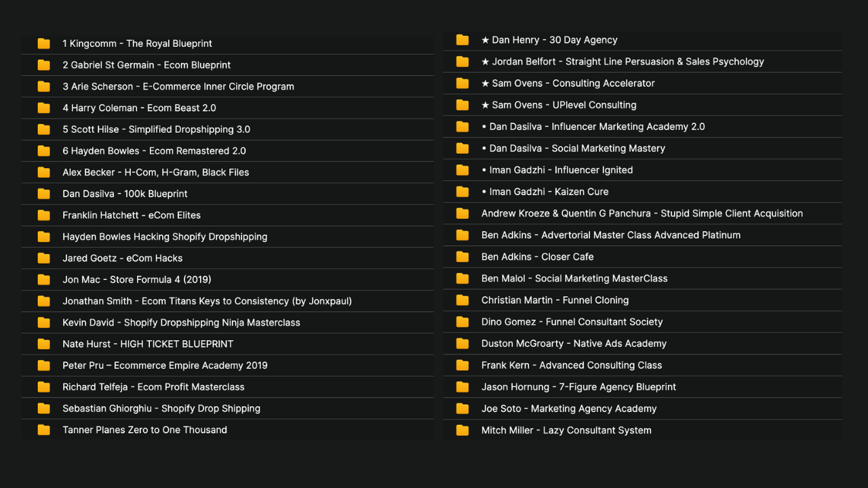Click folder icon for Mitch Miller Lazy Consultant System
This screenshot has width=868, height=488.
point(462,430)
